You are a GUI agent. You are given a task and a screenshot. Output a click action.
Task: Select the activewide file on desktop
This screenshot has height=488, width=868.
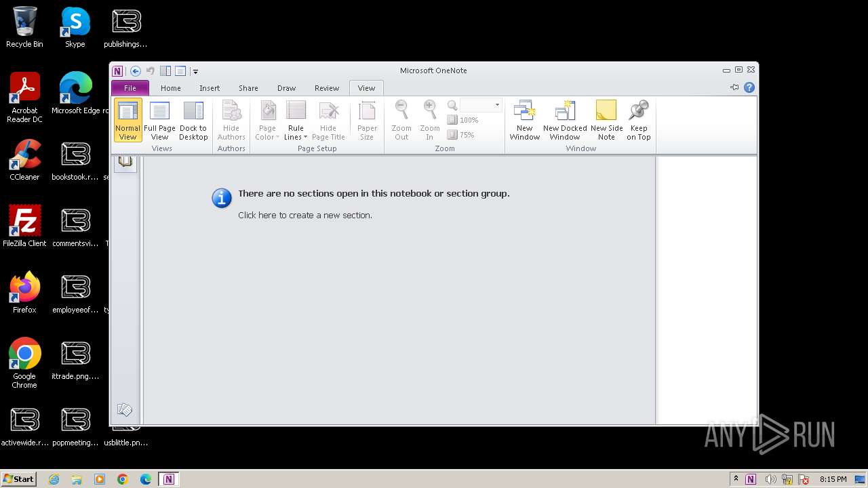(x=24, y=426)
